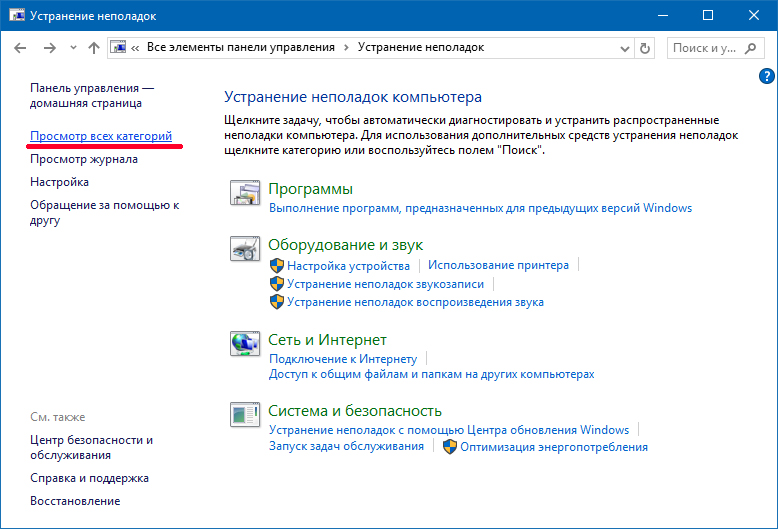Expand the address bar history dropdown

[x=625, y=49]
